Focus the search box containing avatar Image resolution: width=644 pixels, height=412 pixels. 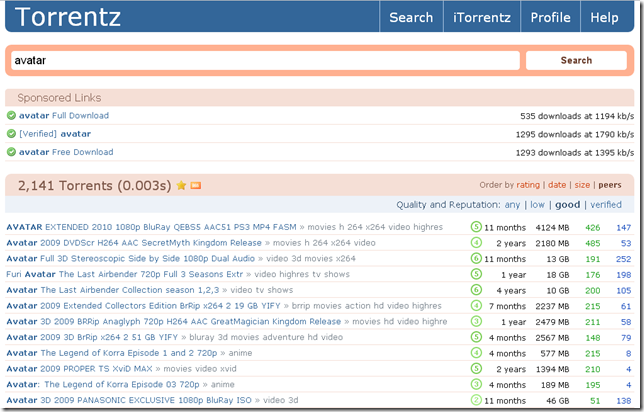tap(265, 60)
